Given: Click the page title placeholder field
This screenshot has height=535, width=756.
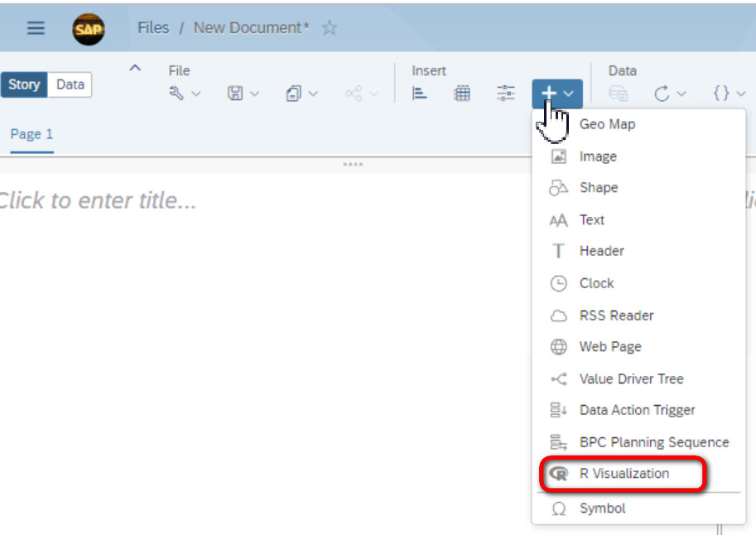Looking at the screenshot, I should coord(98,200).
